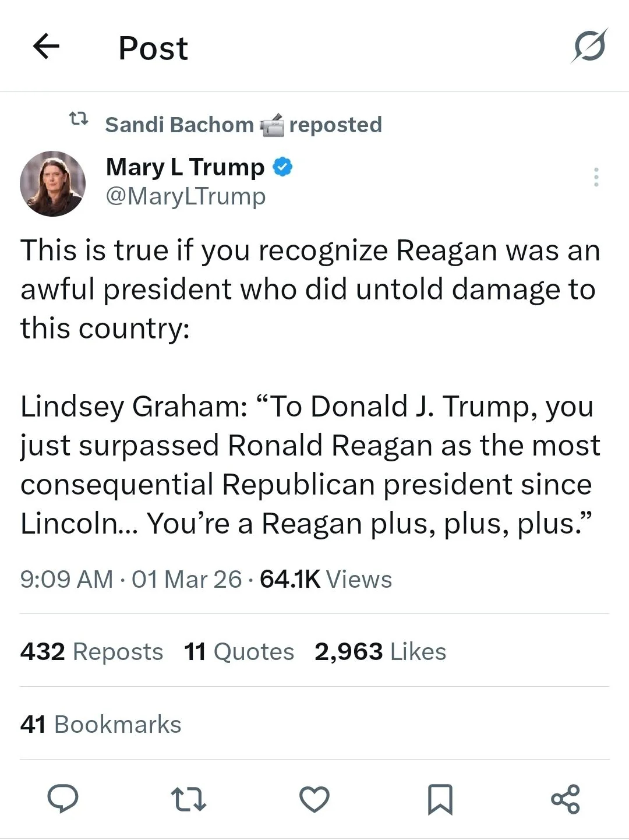The height and width of the screenshot is (840, 629).
Task: View the 11 Quotes list
Action: pyautogui.click(x=239, y=651)
